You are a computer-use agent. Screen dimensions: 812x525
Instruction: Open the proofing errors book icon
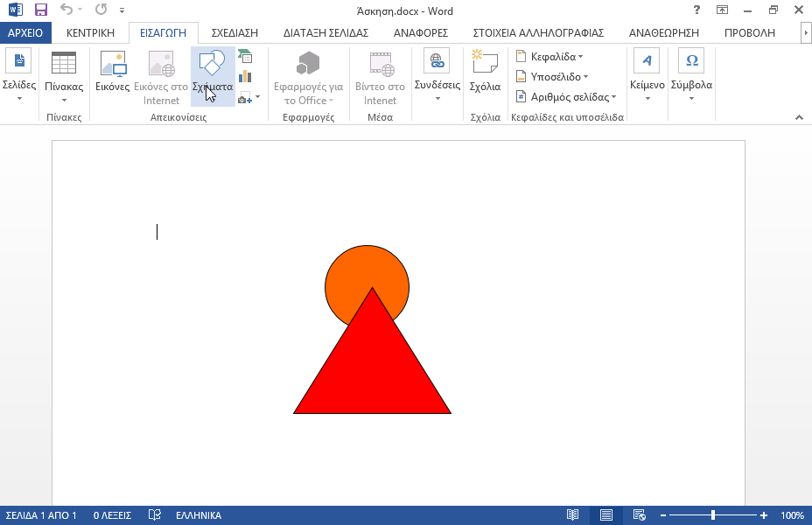coord(154,514)
